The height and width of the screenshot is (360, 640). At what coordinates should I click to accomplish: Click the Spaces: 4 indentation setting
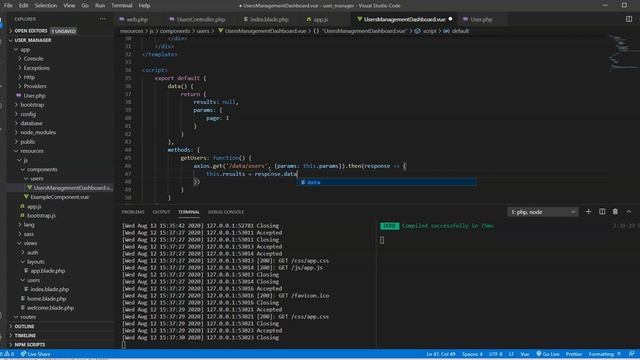pyautogui.click(x=472, y=354)
